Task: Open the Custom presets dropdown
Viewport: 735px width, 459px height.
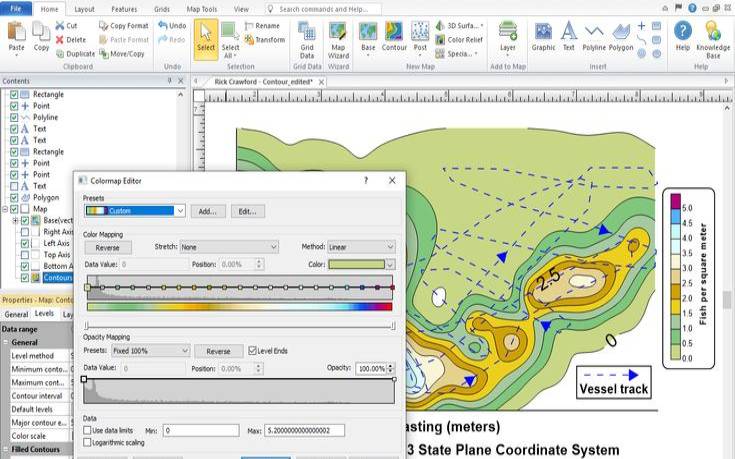Action: pyautogui.click(x=180, y=211)
